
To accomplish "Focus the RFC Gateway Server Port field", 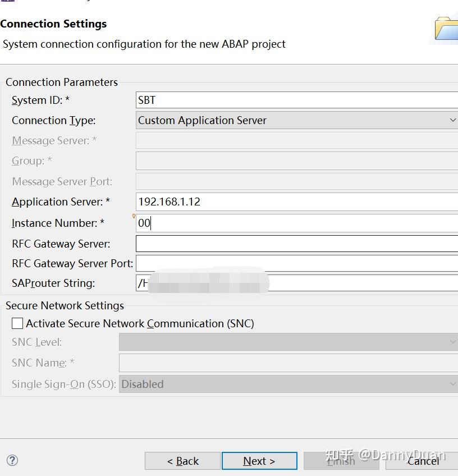I will tap(297, 263).
